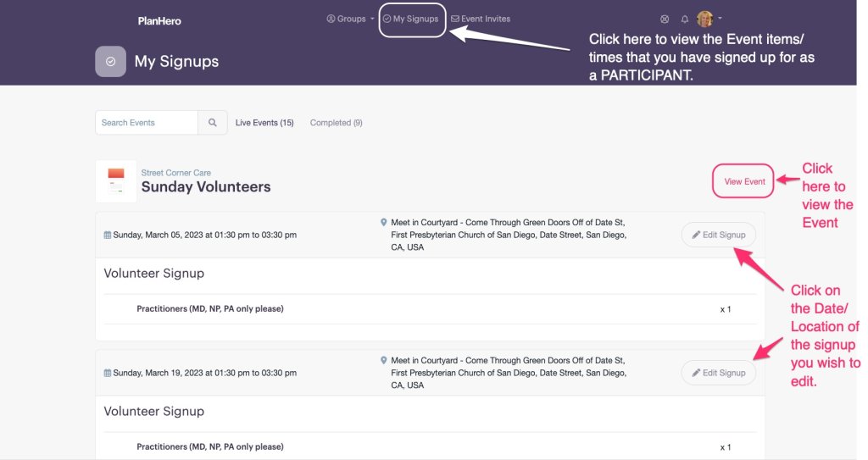The width and height of the screenshot is (868, 460).
Task: Click the user profile avatar
Action: (x=704, y=19)
